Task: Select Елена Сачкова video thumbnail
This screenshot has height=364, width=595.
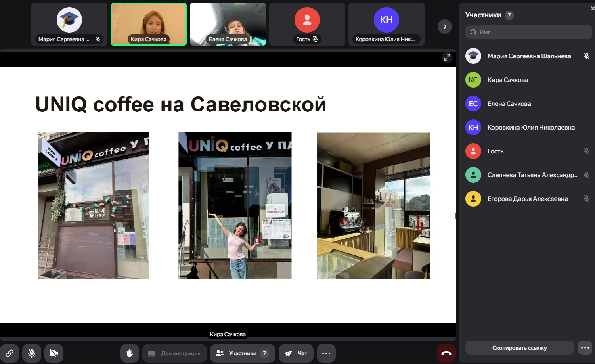Action: pyautogui.click(x=228, y=24)
